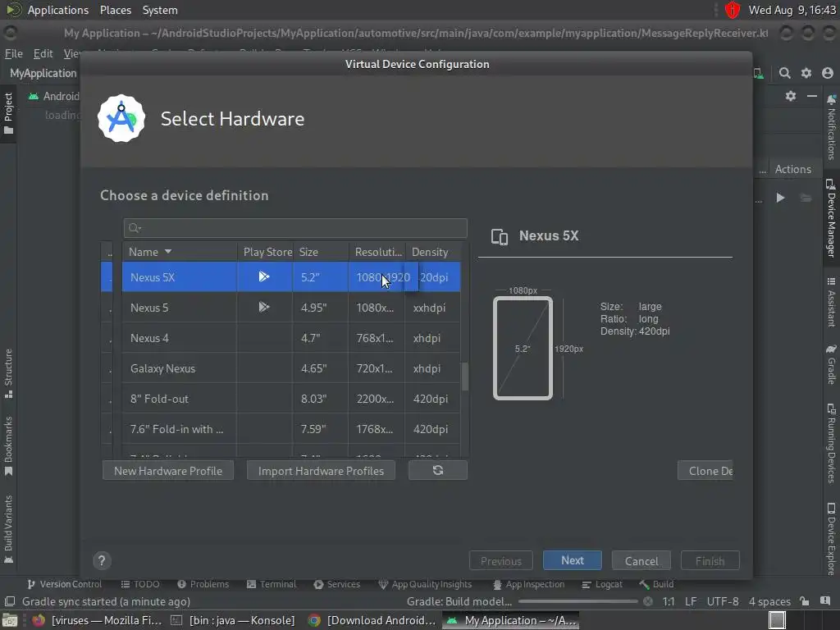This screenshot has height=630, width=840.
Task: Click the Clone Device button
Action: 705,470
